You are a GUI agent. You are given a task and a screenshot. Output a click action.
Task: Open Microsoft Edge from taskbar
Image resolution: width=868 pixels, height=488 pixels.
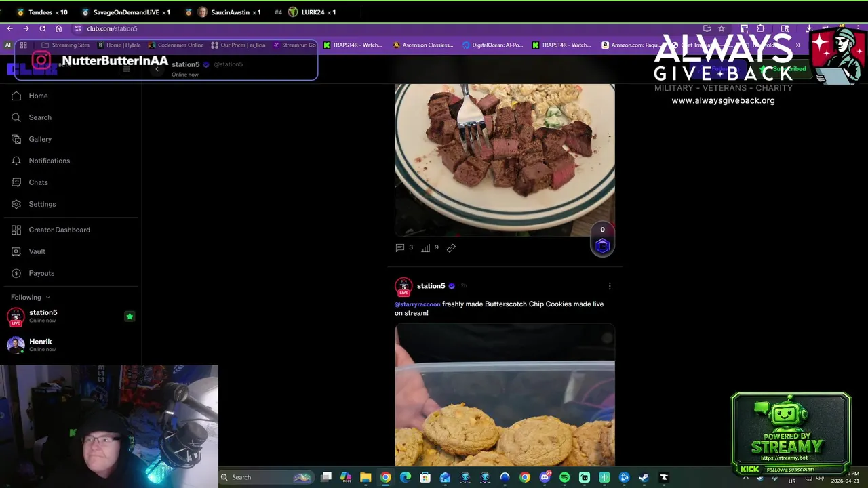pyautogui.click(x=406, y=477)
